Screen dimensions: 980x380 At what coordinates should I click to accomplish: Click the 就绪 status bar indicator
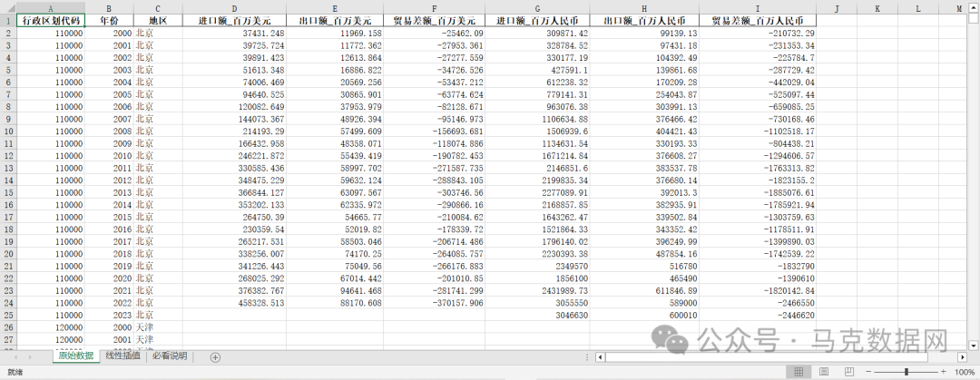pos(15,372)
